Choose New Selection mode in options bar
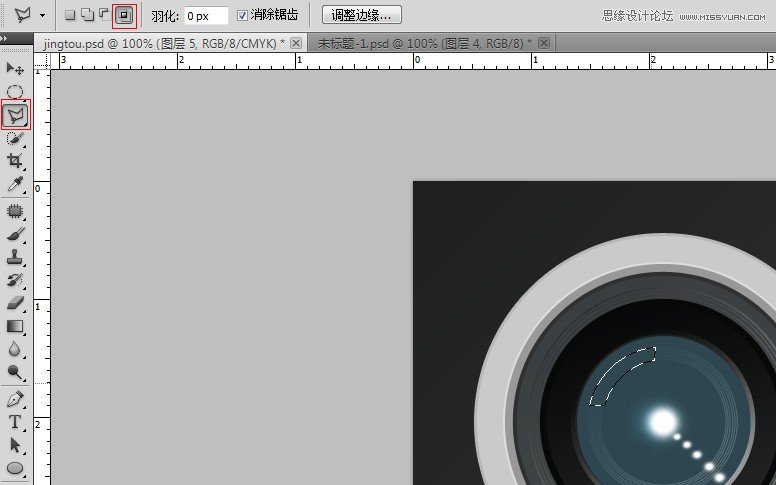The image size is (776, 485). point(70,15)
